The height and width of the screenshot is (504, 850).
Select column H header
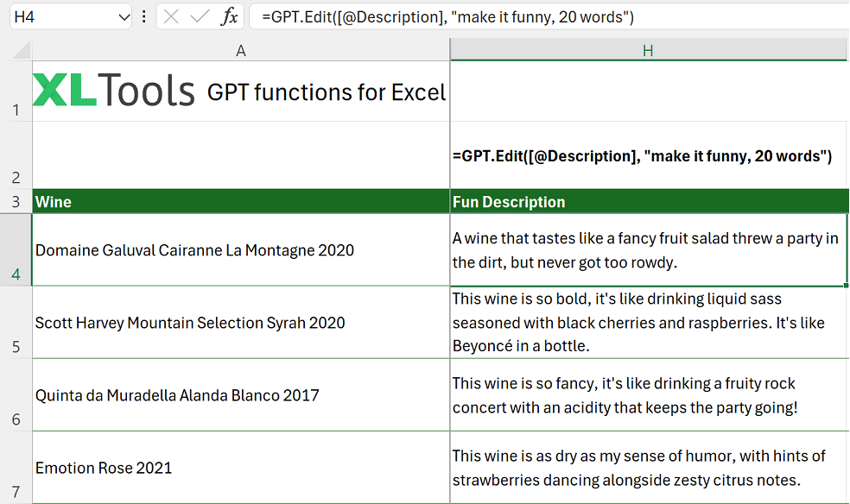(x=648, y=49)
